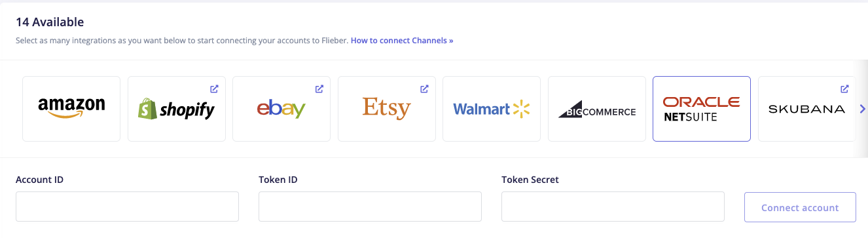
Task: Click the Connect account button
Action: point(800,207)
